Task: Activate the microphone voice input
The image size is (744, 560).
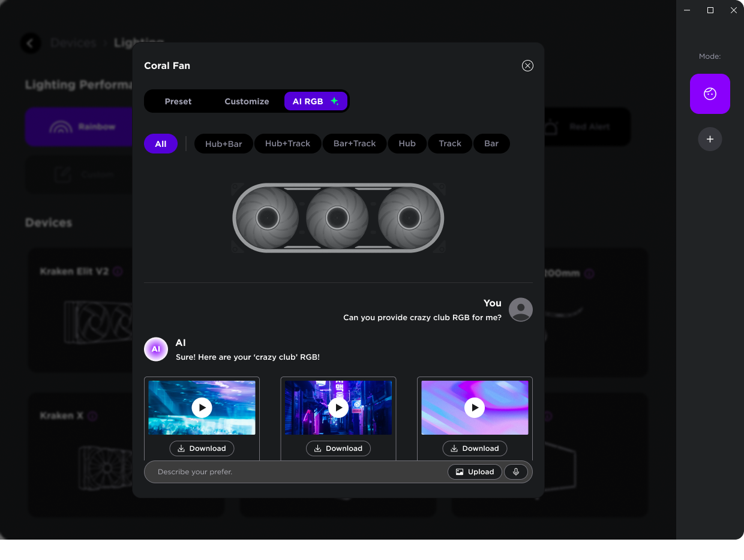Action: tap(516, 472)
